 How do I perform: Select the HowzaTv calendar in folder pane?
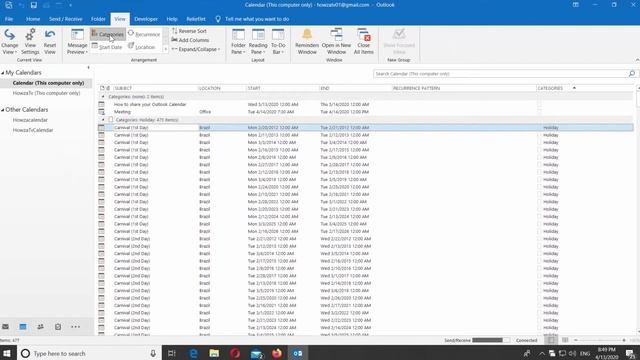[46, 93]
